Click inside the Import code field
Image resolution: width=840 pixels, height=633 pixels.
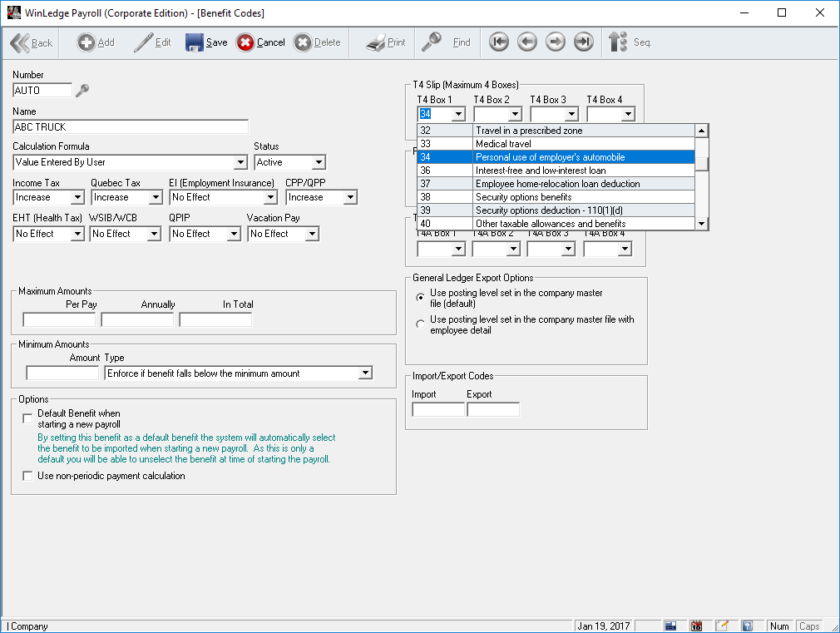438,408
